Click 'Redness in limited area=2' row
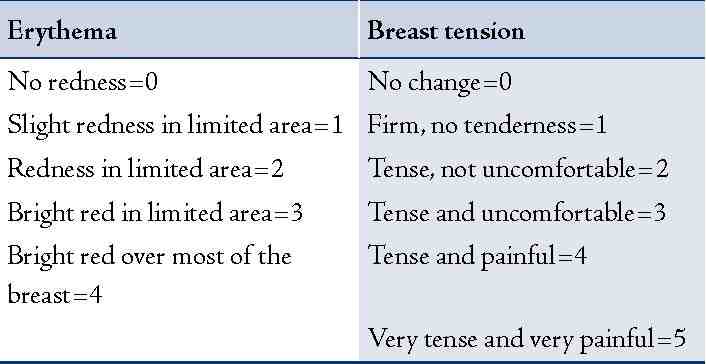706x364 pixels. [145, 169]
